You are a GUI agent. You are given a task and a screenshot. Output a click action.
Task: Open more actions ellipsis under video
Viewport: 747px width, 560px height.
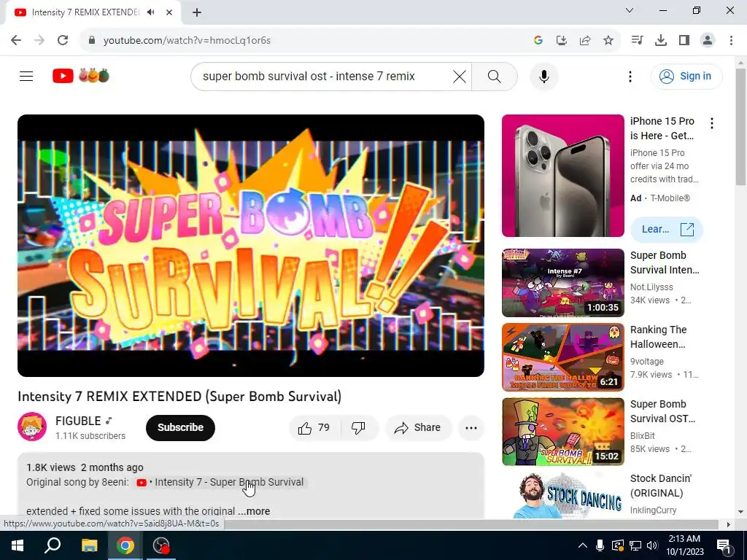click(471, 427)
